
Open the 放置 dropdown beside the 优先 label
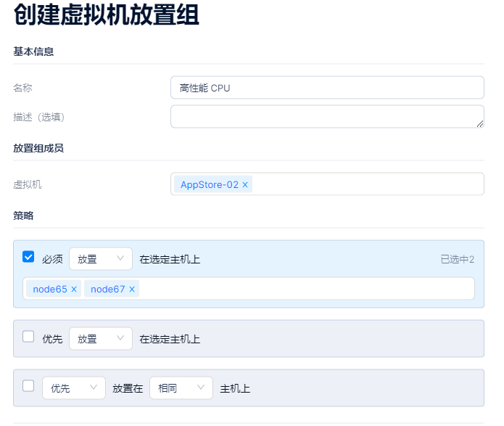click(x=101, y=338)
